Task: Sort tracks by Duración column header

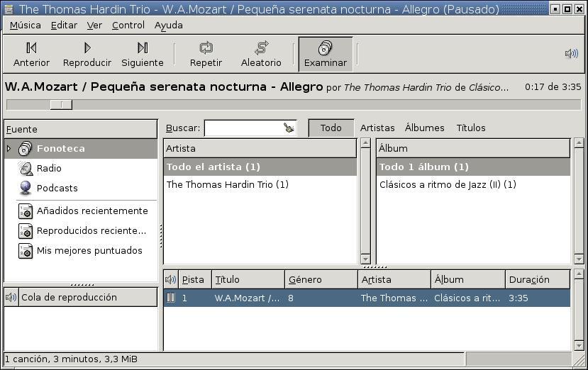Action: [538, 280]
